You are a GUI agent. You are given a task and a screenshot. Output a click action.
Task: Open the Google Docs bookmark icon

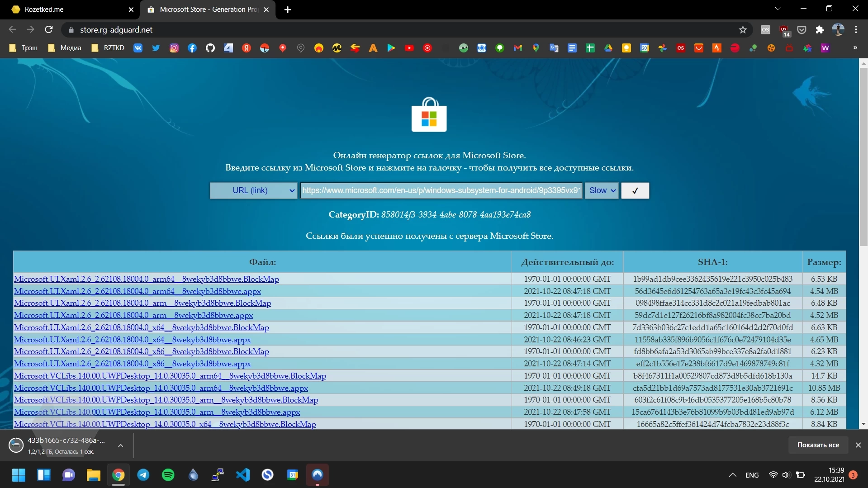572,48
